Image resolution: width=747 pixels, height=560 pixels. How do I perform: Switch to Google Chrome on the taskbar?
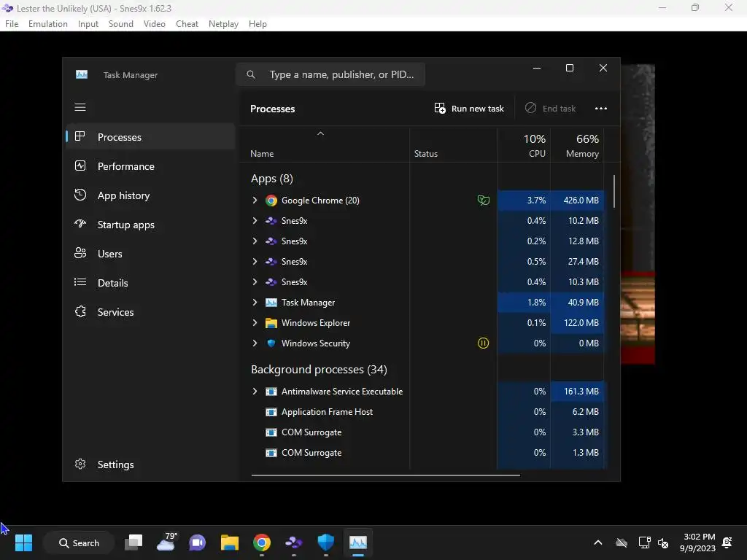click(x=262, y=542)
